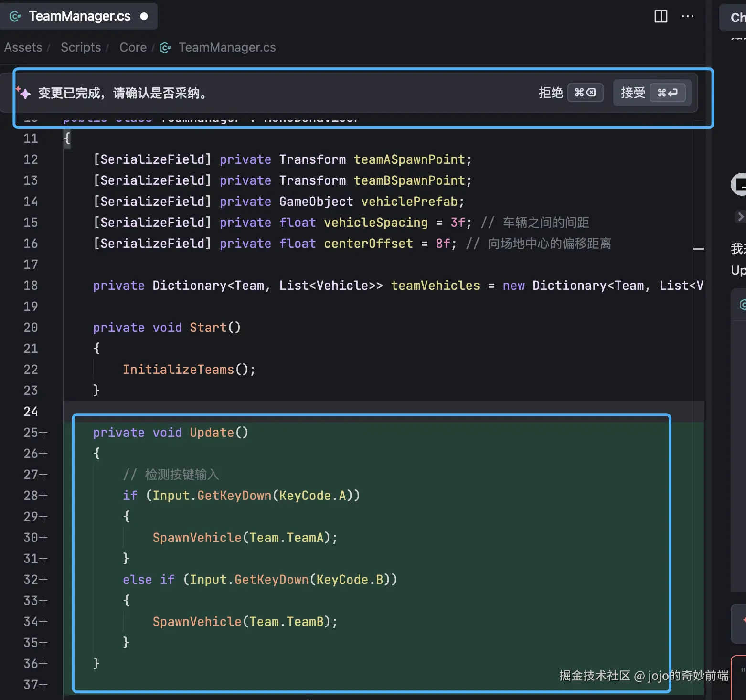Image resolution: width=746 pixels, height=700 pixels.
Task: Place cursor on teamBSpawnPoint field name
Action: [x=409, y=180]
